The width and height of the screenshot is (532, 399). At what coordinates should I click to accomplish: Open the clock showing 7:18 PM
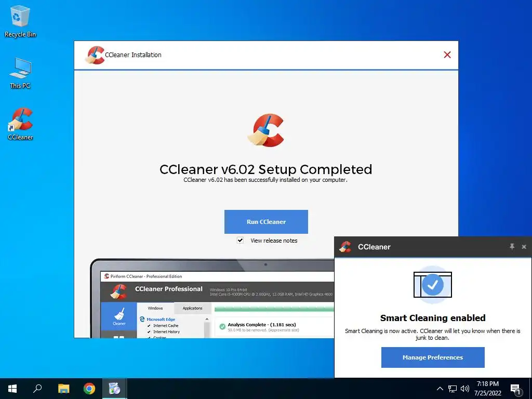487,389
